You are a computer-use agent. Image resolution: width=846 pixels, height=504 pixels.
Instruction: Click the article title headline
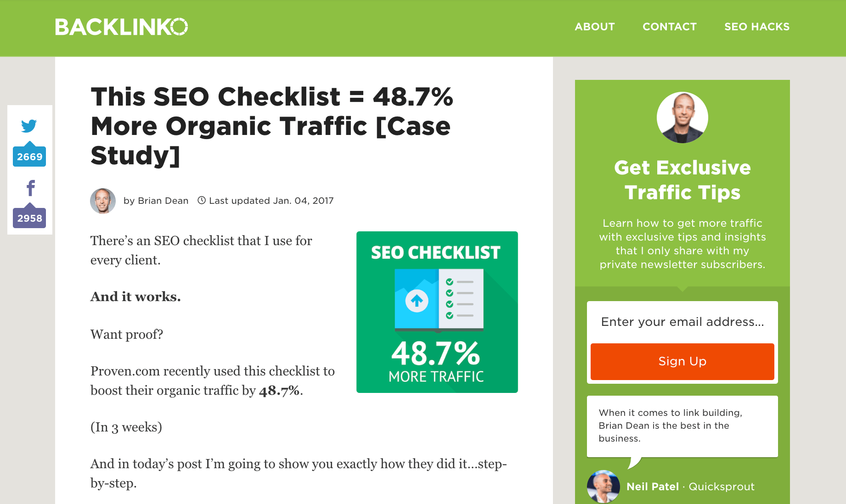click(272, 126)
